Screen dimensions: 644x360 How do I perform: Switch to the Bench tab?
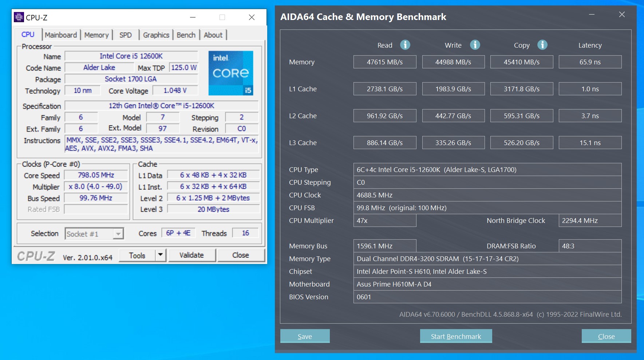tap(186, 35)
